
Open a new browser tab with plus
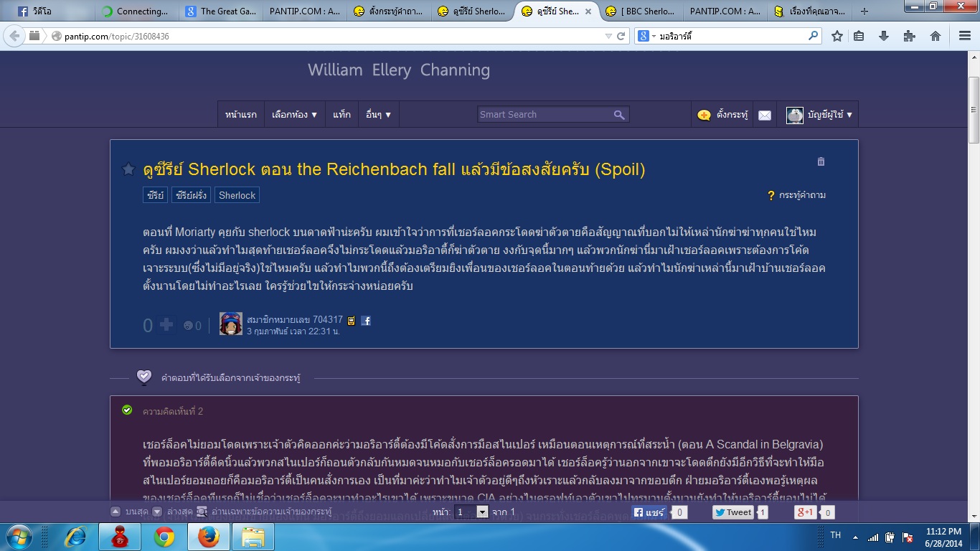click(864, 11)
